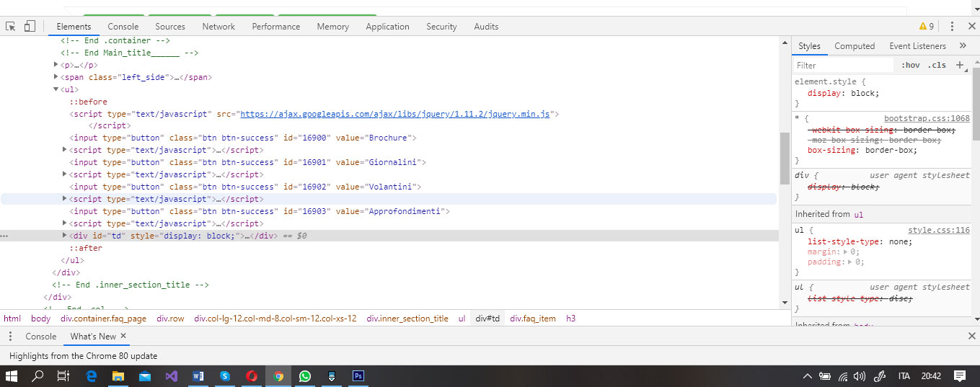Screen dimensions: 980x387
Task: Toggle the device toolbar icon
Action: click(x=30, y=26)
